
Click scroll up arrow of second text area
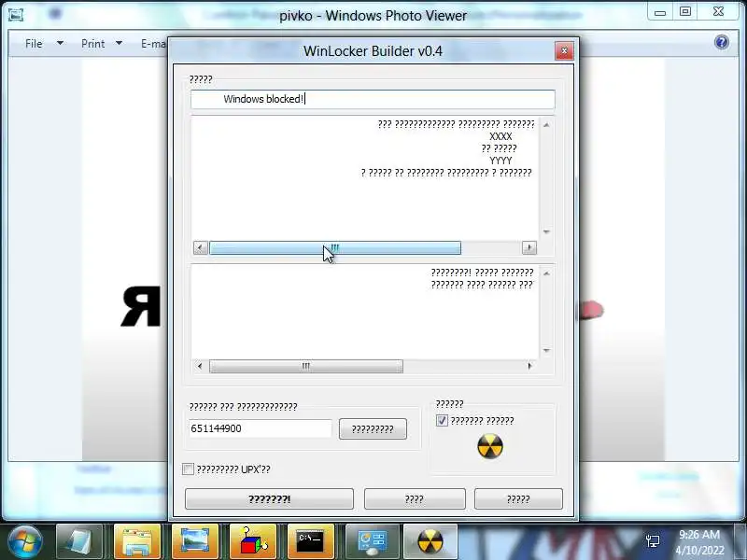546,273
